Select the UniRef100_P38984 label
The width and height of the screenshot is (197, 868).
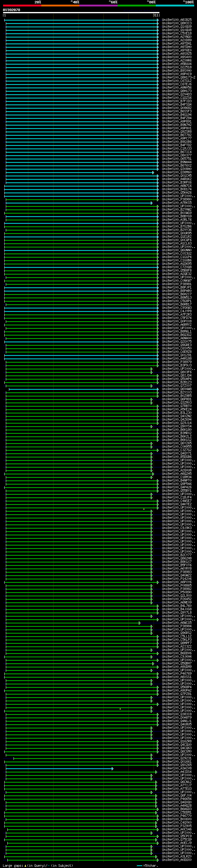tap(177, 626)
